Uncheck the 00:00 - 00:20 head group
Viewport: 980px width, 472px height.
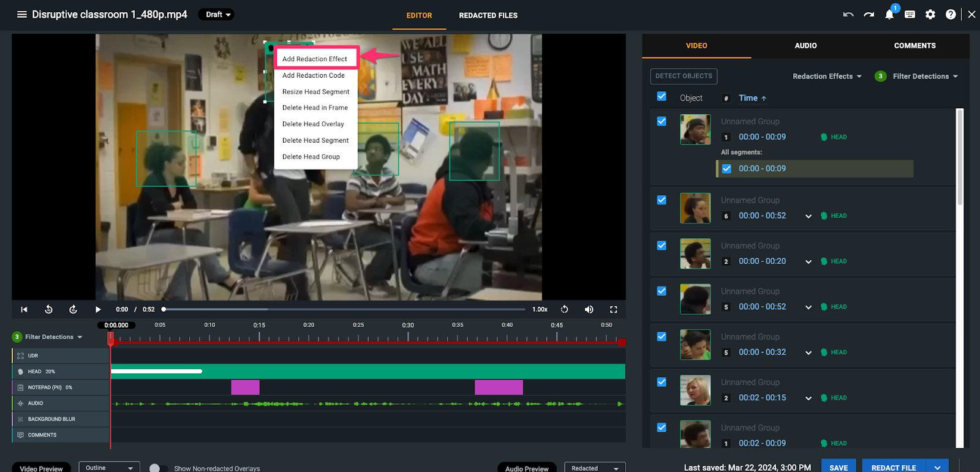click(x=661, y=245)
